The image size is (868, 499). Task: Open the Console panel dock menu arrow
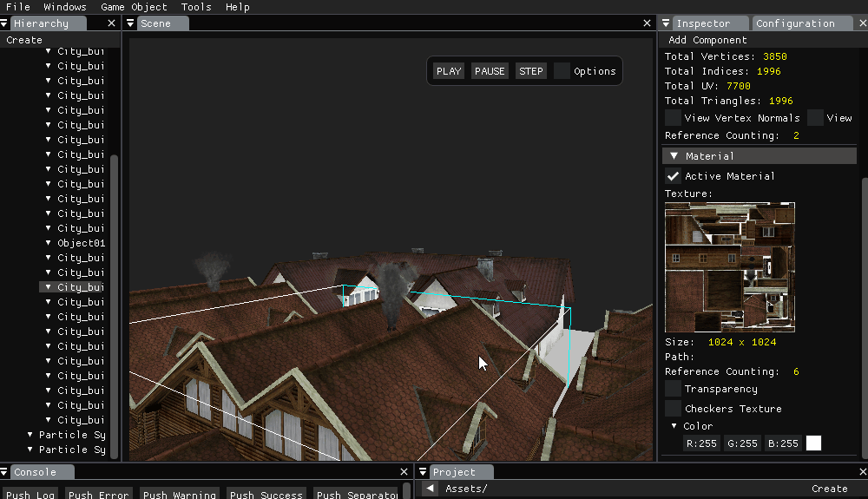(x=5, y=472)
